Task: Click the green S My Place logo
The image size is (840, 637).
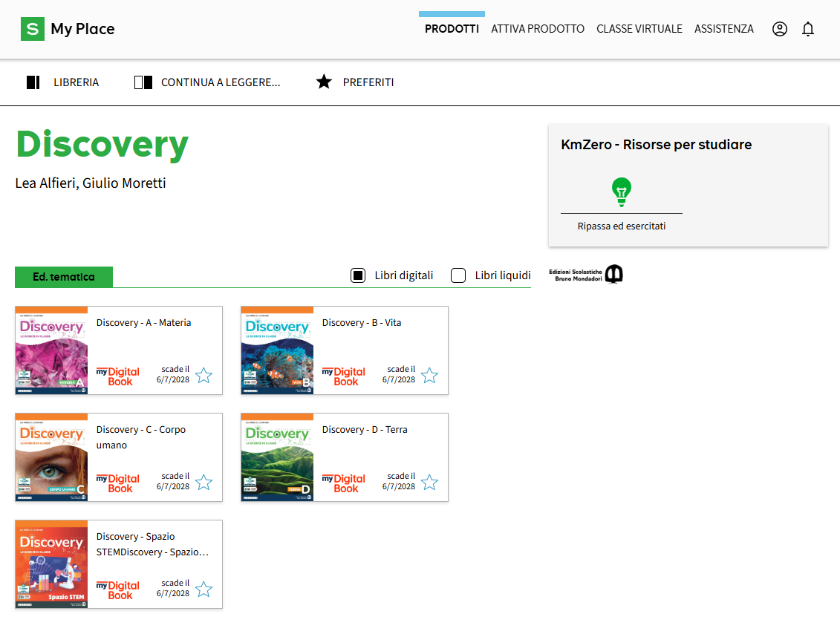Action: click(x=33, y=29)
